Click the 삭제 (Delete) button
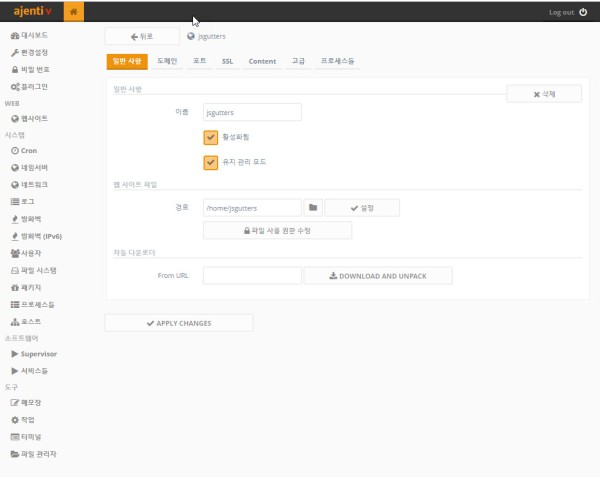600x477 pixels. (544, 94)
